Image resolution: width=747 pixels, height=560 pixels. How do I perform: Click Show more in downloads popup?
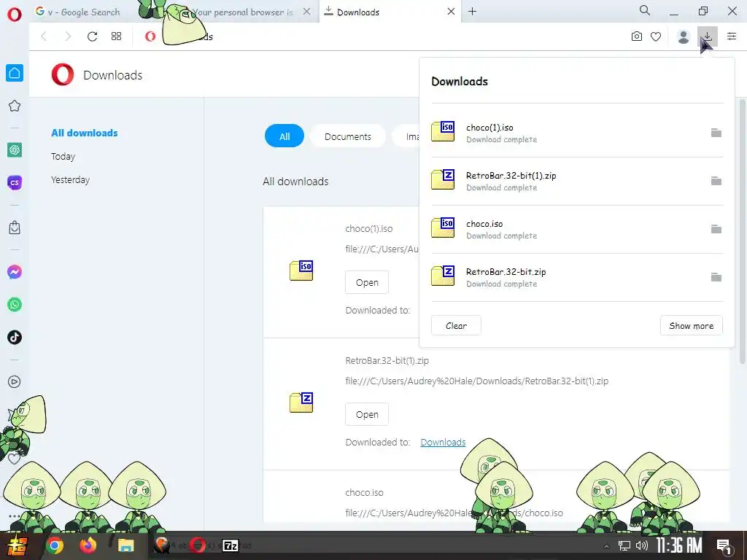click(692, 326)
